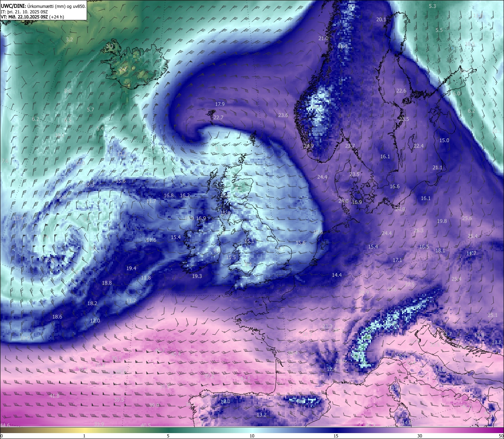Click the 19.8 value over eastern Poland
Screen dimensions: 504x439
click(442, 221)
